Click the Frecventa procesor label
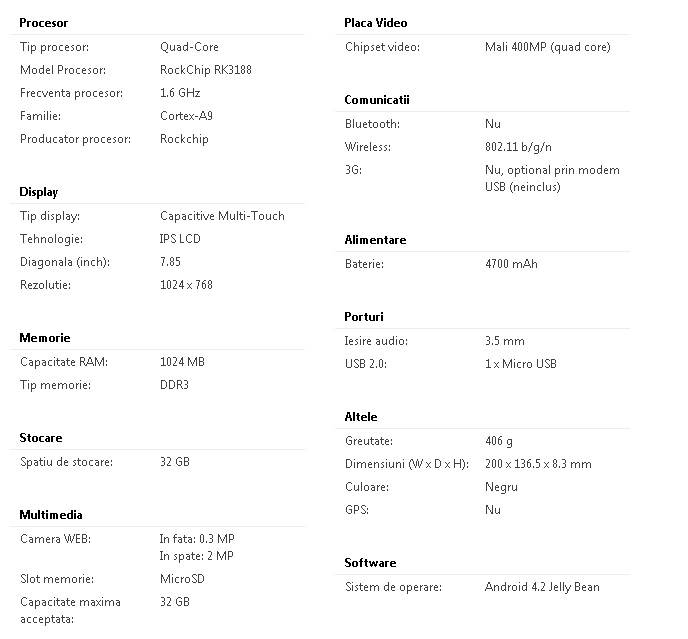This screenshot has width=688, height=639. point(71,93)
